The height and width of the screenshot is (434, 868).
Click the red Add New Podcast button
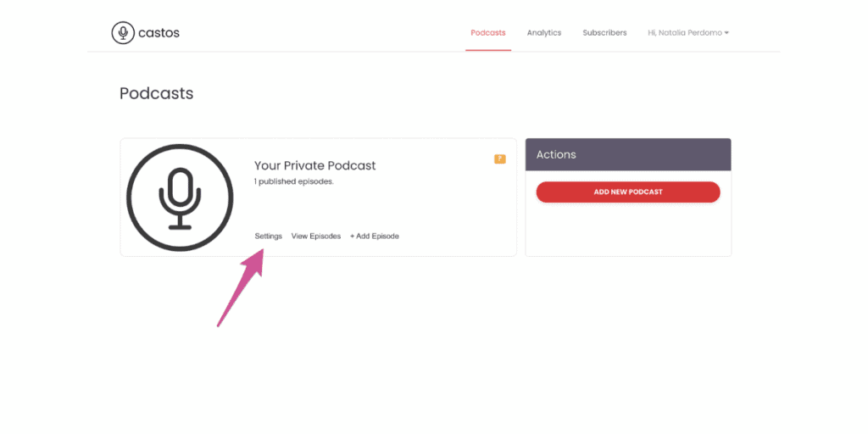click(628, 192)
